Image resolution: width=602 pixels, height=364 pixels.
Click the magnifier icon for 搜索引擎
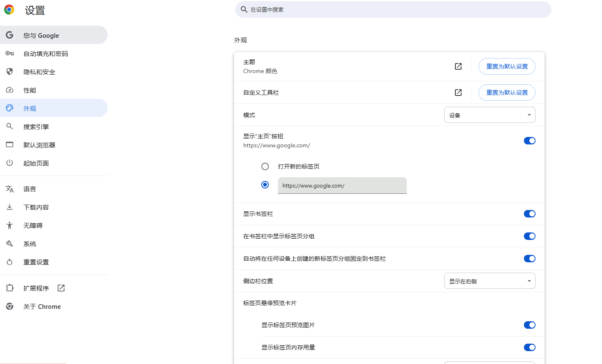pos(10,126)
